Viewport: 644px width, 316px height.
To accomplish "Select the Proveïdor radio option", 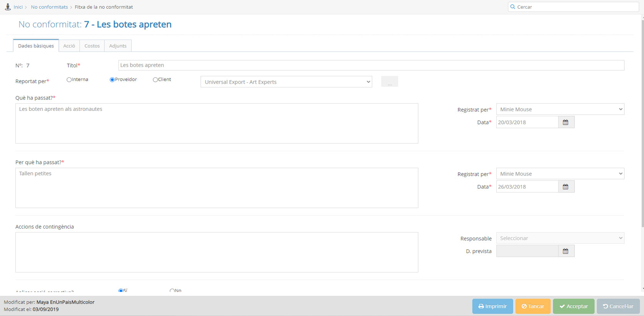I will click(x=112, y=80).
